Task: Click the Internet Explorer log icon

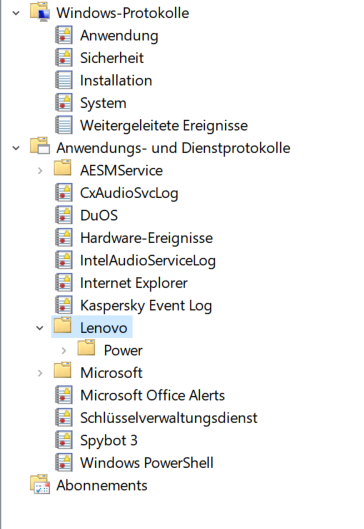Action: (63, 283)
